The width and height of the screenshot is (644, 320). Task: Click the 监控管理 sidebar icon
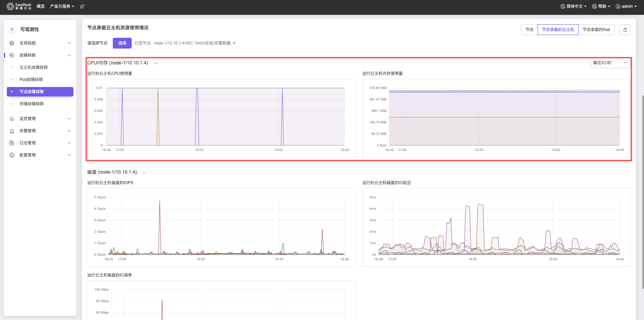tap(12, 119)
